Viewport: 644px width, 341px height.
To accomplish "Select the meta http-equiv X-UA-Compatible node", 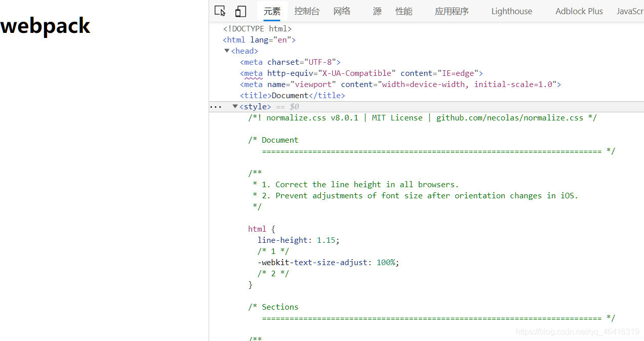I will (361, 73).
